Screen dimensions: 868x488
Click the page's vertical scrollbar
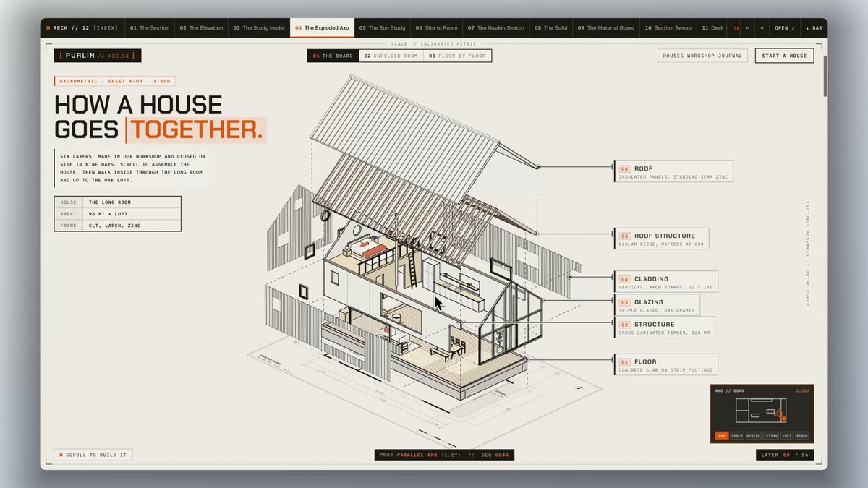[x=825, y=75]
